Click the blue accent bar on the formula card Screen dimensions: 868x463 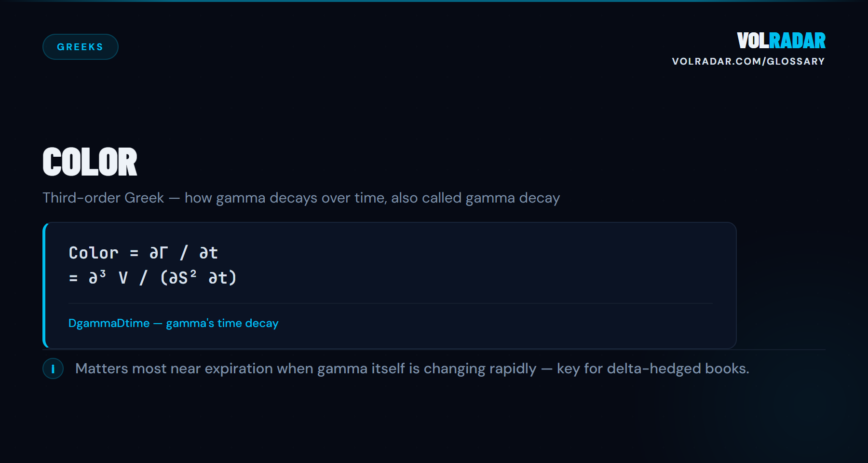(x=45, y=286)
